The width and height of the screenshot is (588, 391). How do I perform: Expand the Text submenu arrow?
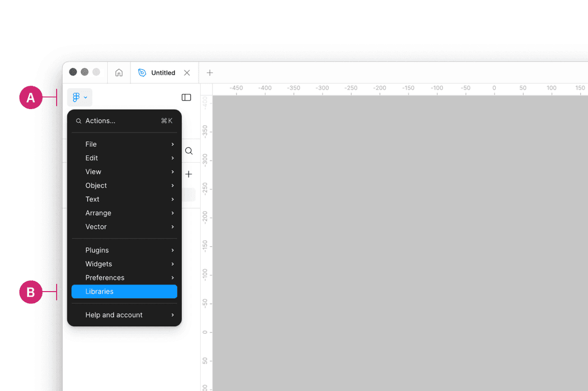tap(173, 199)
